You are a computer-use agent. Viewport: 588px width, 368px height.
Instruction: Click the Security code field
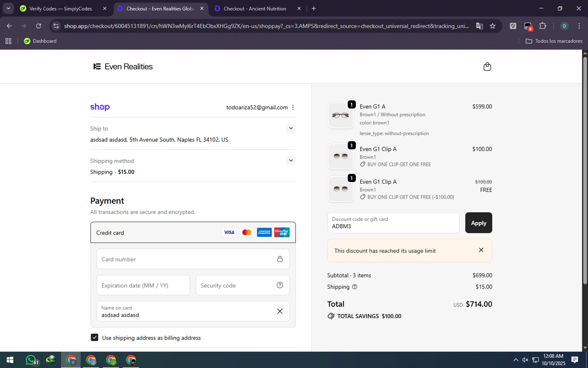[243, 285]
